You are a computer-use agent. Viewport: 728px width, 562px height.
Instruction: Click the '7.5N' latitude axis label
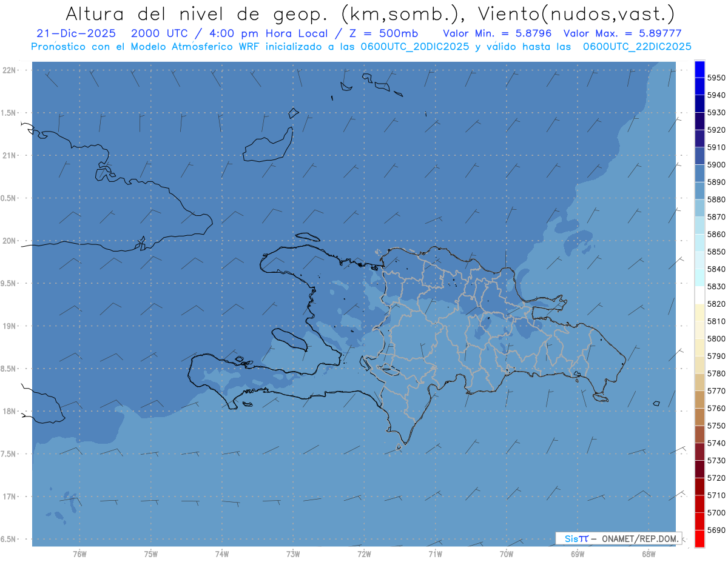point(8,454)
